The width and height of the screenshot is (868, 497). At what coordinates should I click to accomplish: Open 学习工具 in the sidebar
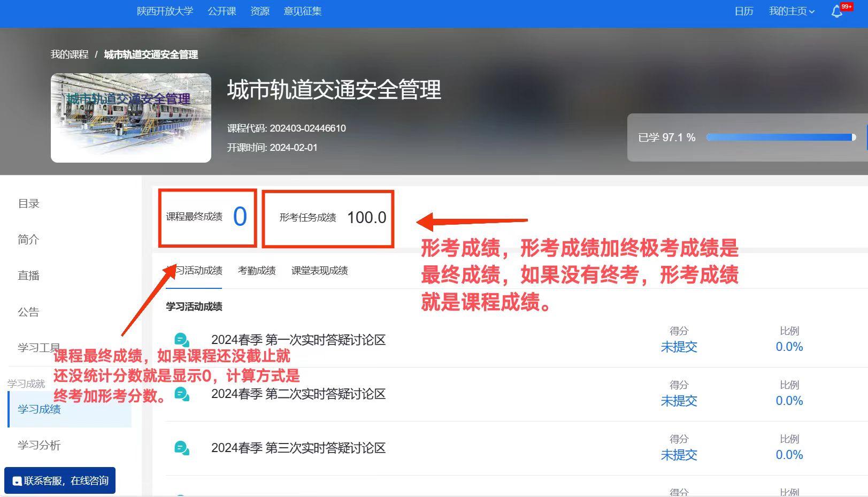click(x=39, y=347)
